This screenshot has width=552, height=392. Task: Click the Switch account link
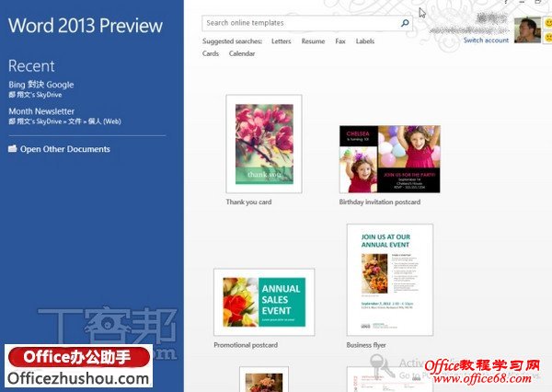(x=486, y=40)
